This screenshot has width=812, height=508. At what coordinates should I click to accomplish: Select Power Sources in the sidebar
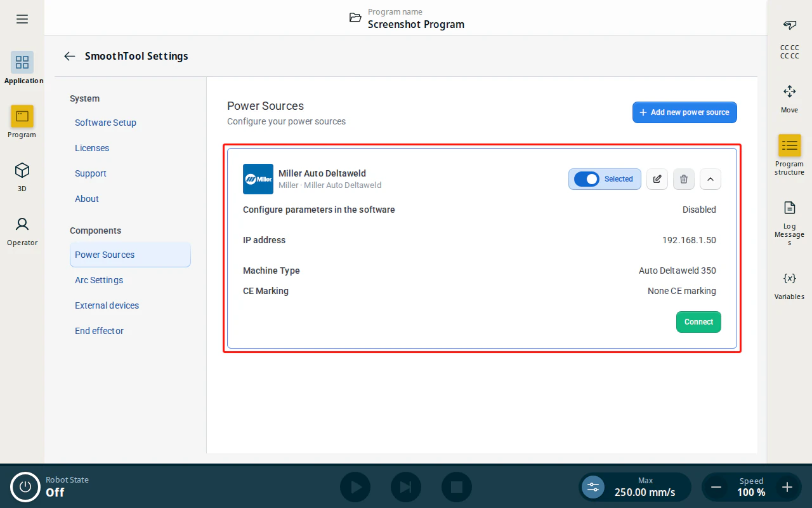click(x=130, y=255)
